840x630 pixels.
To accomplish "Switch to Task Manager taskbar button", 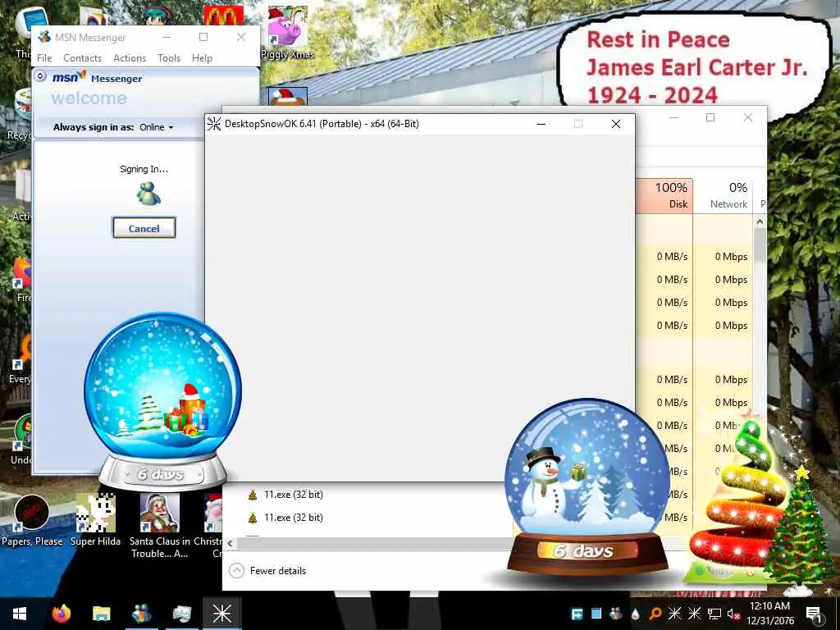I will pos(181,614).
